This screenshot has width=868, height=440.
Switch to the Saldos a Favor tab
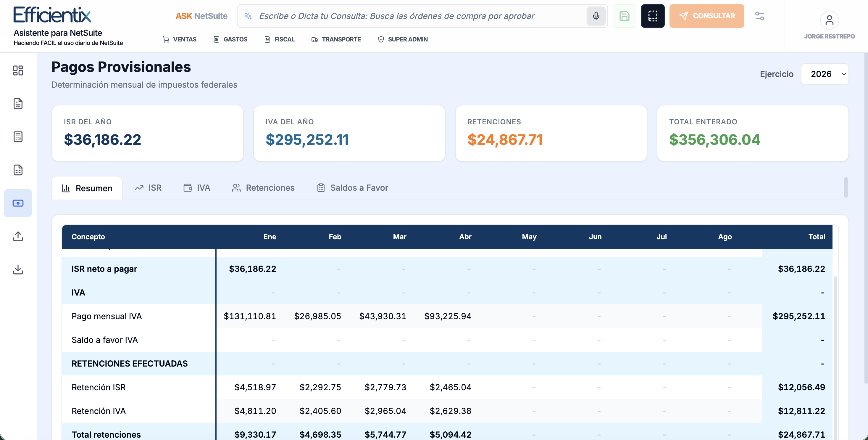(x=352, y=188)
